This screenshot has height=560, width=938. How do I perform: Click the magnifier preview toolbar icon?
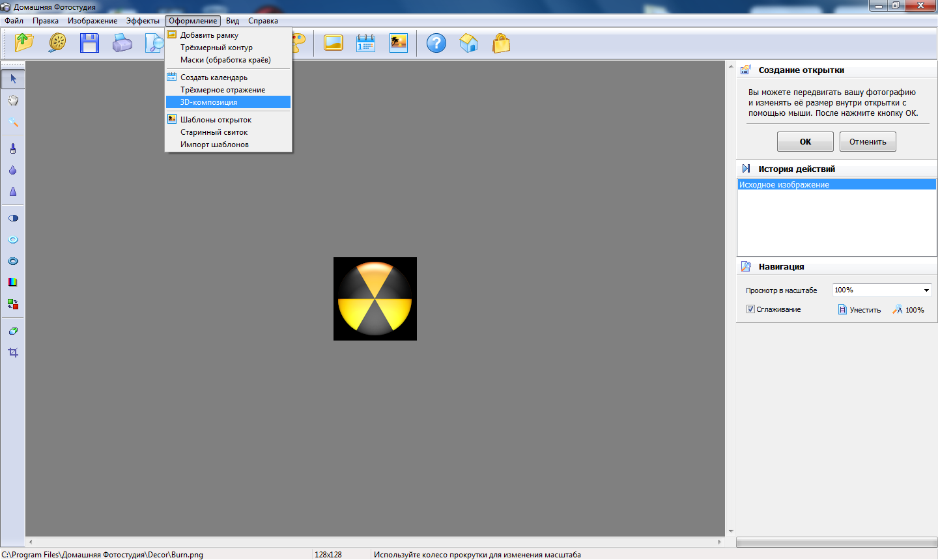coord(154,43)
